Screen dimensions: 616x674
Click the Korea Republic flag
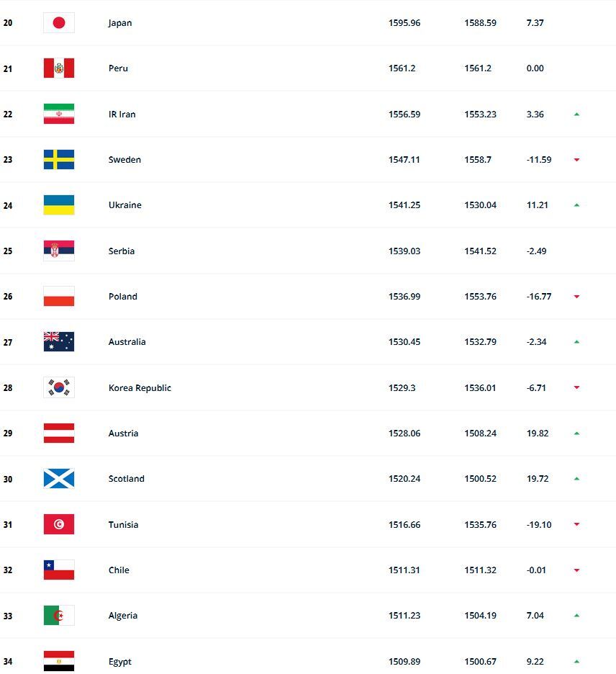tap(59, 387)
